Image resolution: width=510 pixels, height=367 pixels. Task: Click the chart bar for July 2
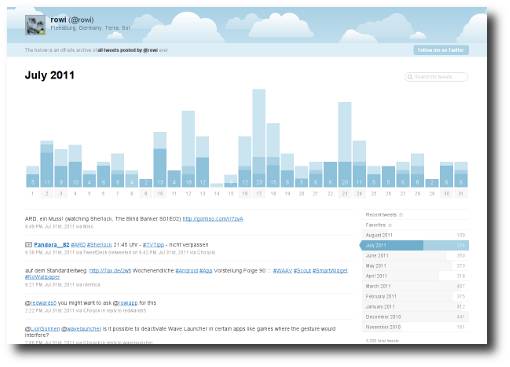pos(47,164)
